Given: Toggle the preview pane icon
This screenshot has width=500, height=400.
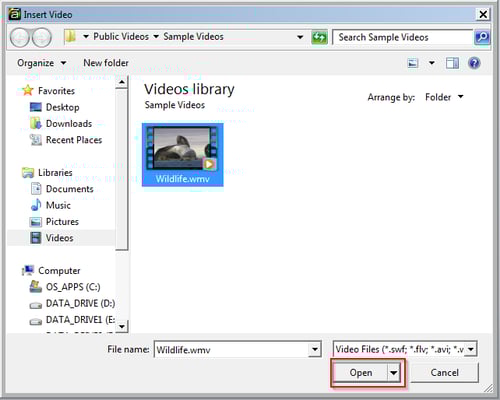Looking at the screenshot, I should [x=452, y=63].
